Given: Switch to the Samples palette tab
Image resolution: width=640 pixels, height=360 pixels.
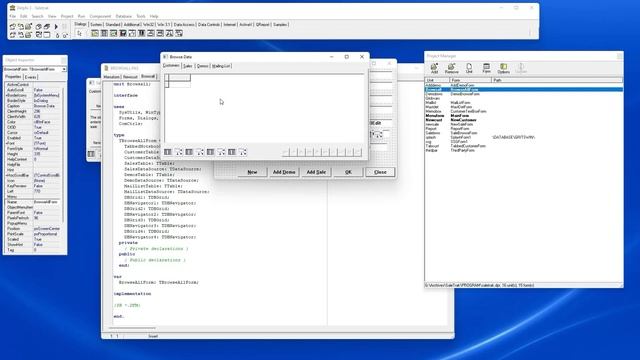Looking at the screenshot, I should 280,24.
